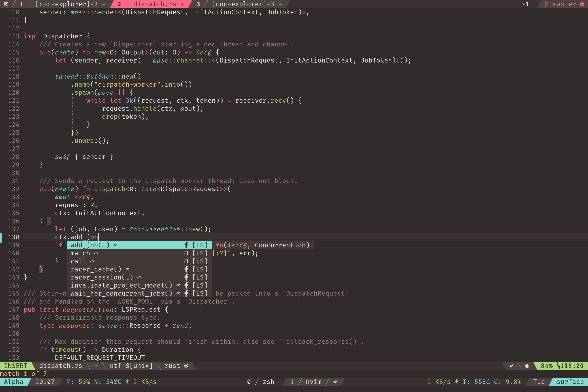Click the 'Self { sender }' line

click(84, 157)
